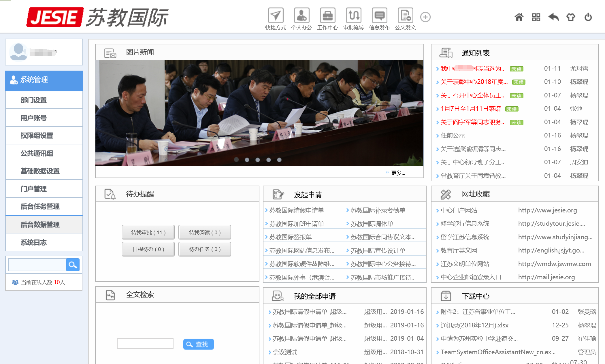
Task: Open the 信息发布 information publishing icon
Action: click(379, 16)
